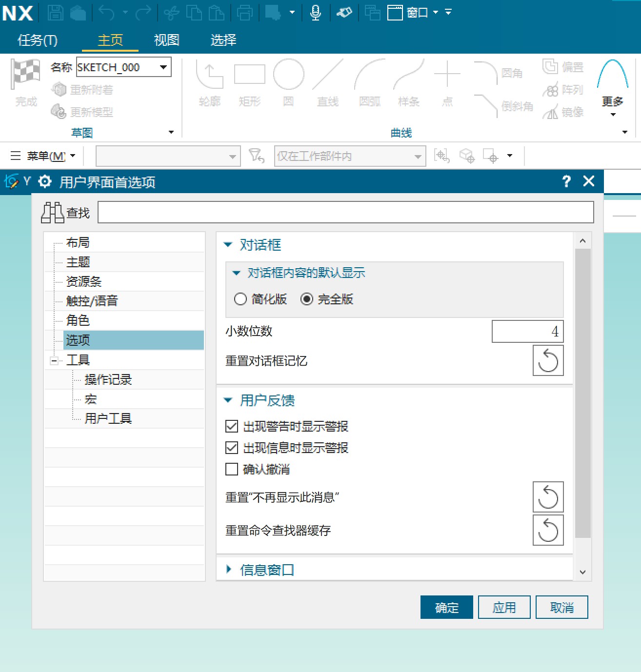
Task: Click the Redo arrow icon
Action: point(143,13)
